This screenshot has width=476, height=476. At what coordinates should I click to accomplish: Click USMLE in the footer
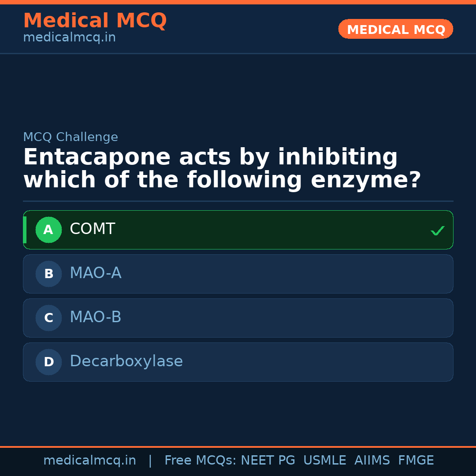click(x=324, y=461)
